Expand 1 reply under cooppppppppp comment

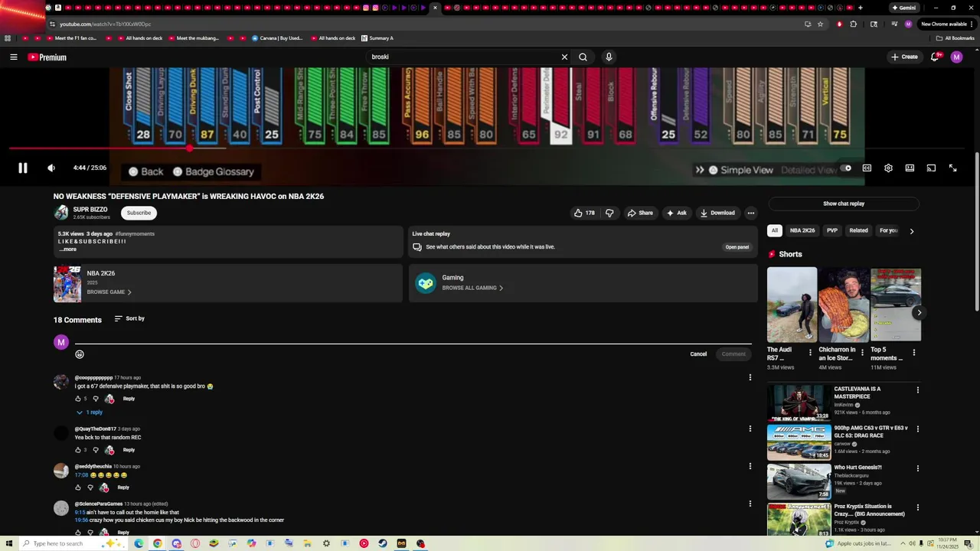[89, 412]
